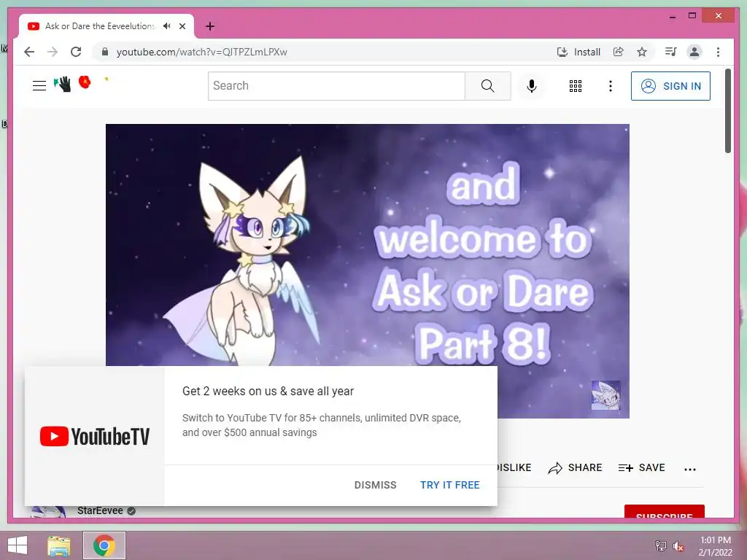Open YouTube apps grid

(x=576, y=86)
